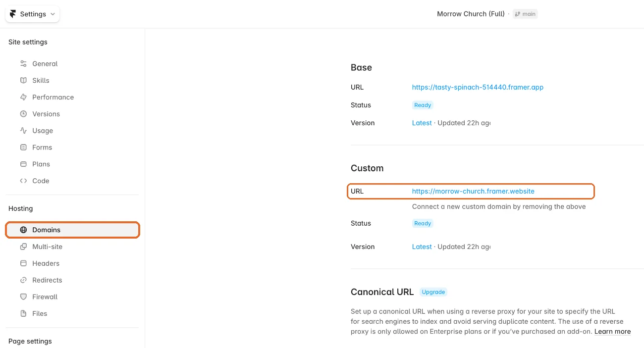Click the Headers icon
The height and width of the screenshot is (348, 644).
point(23,263)
